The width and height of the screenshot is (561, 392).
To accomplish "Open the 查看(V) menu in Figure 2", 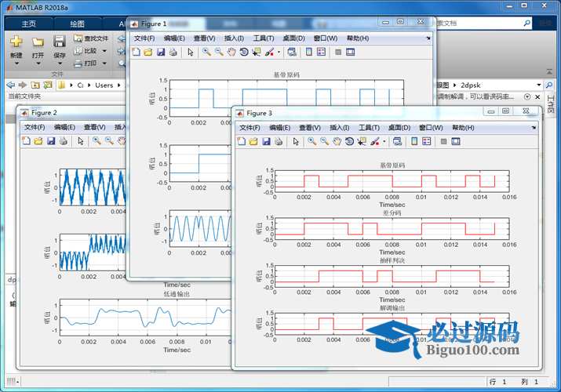I will [94, 127].
